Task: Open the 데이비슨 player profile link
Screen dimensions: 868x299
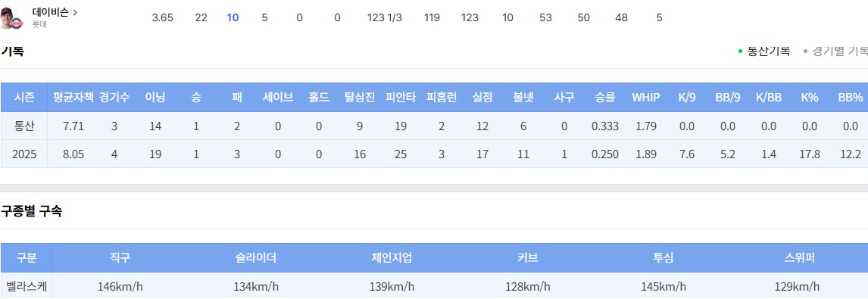Action: [51, 12]
